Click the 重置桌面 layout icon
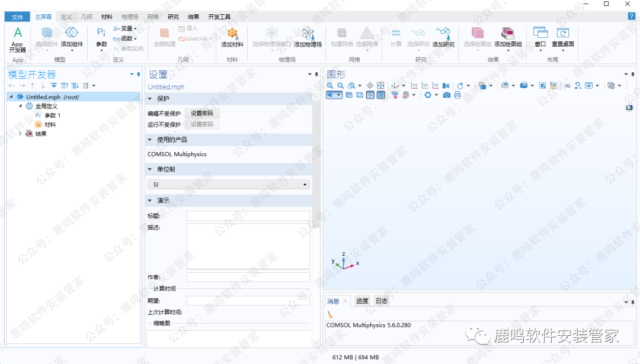The image size is (640, 364). coord(562,37)
